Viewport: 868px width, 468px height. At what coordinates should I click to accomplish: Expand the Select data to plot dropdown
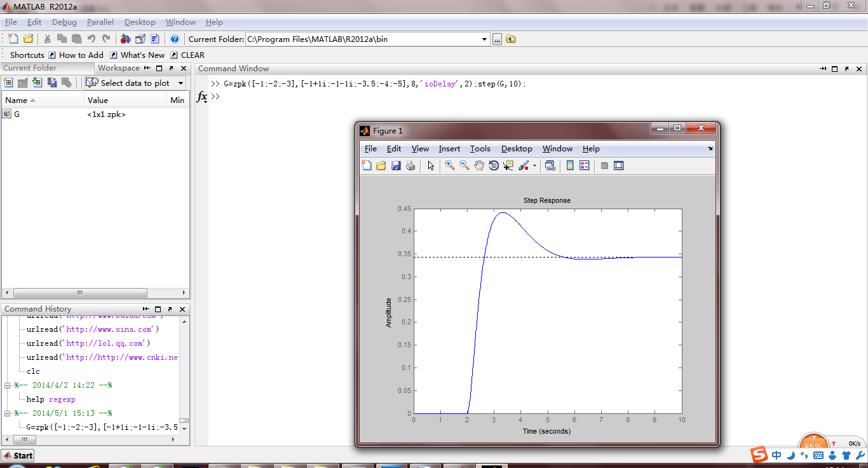(x=180, y=83)
